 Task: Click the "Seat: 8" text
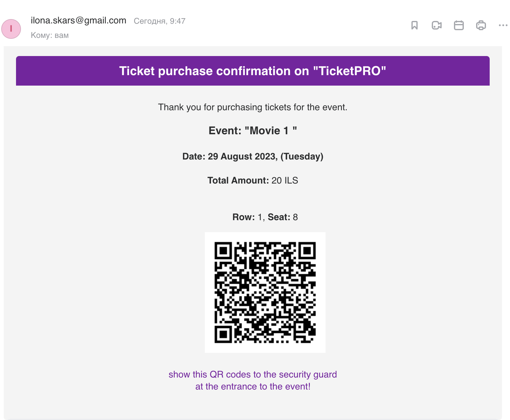283,217
